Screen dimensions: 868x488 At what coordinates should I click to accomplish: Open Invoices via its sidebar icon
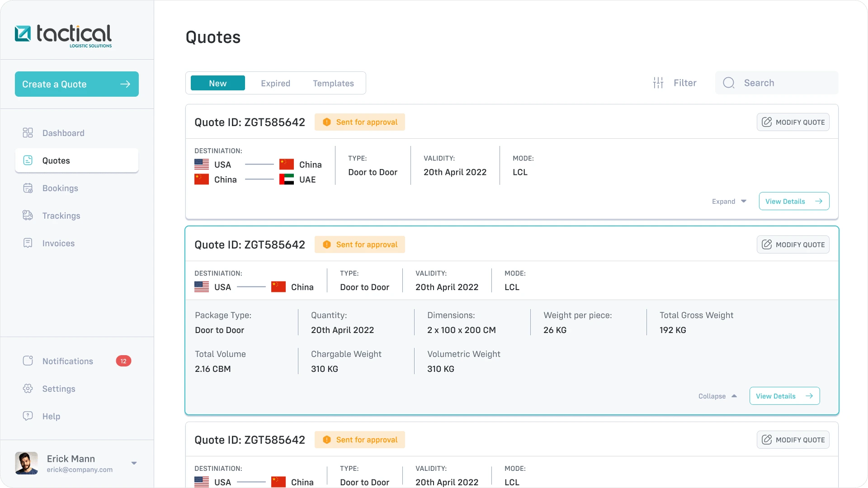coord(28,243)
